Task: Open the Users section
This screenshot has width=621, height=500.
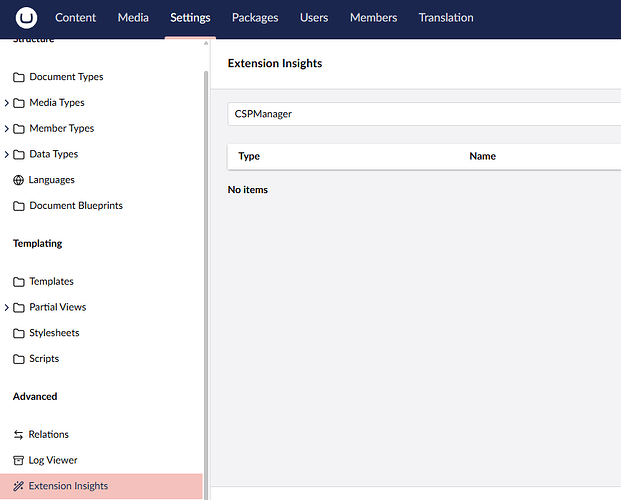Action: coord(314,18)
